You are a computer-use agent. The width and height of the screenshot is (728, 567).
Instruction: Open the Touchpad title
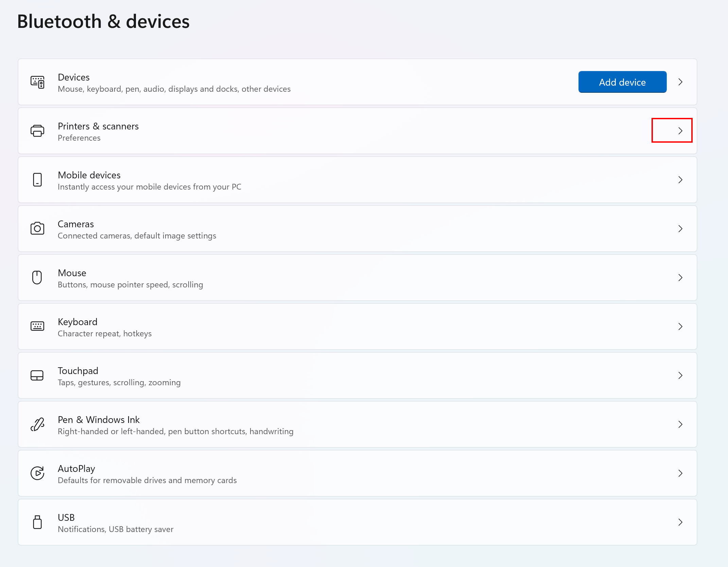(x=78, y=371)
